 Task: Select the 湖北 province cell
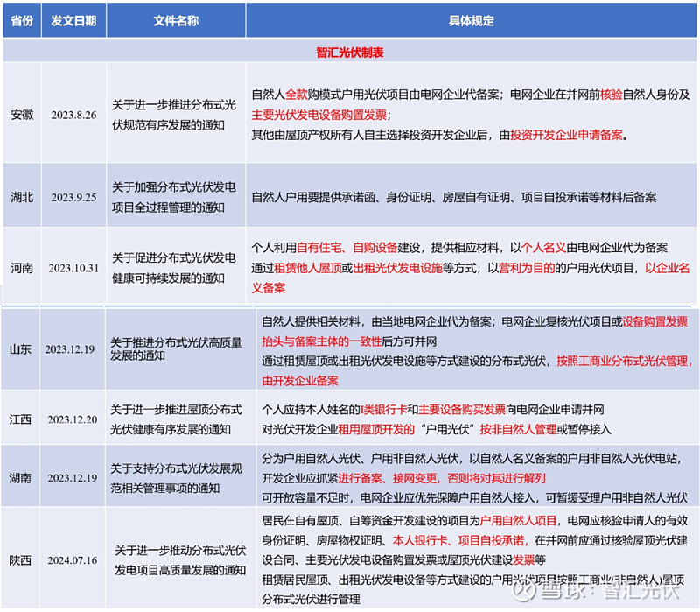coord(22,197)
